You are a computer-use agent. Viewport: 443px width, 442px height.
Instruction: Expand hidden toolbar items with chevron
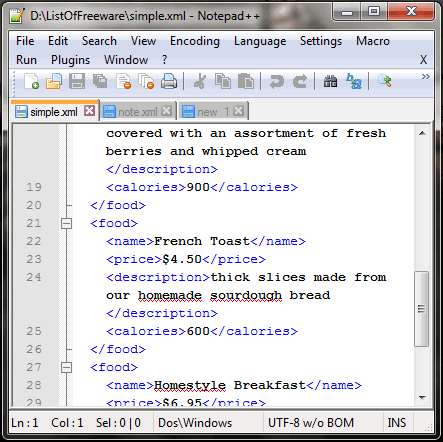[x=425, y=77]
